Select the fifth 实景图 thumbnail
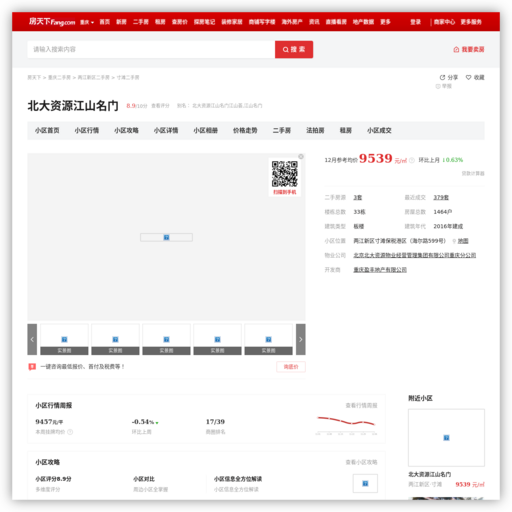The height and width of the screenshot is (512, 512). coord(269,339)
